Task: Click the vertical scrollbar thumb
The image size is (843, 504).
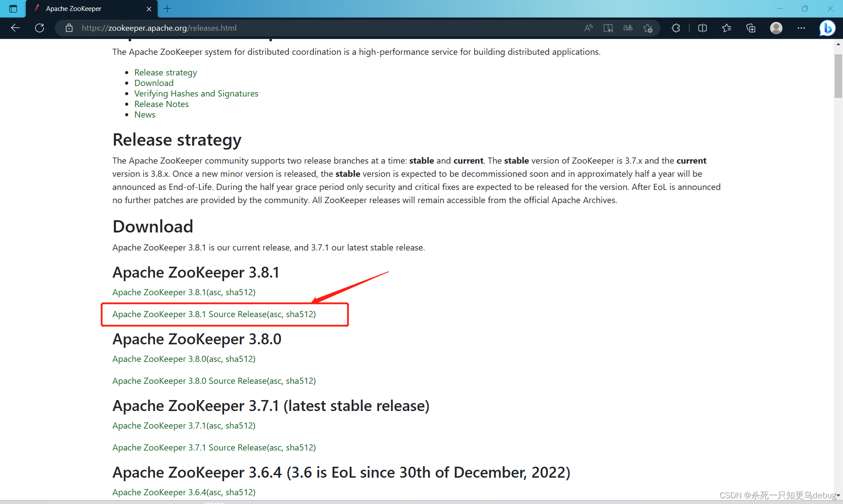Action: (x=838, y=76)
